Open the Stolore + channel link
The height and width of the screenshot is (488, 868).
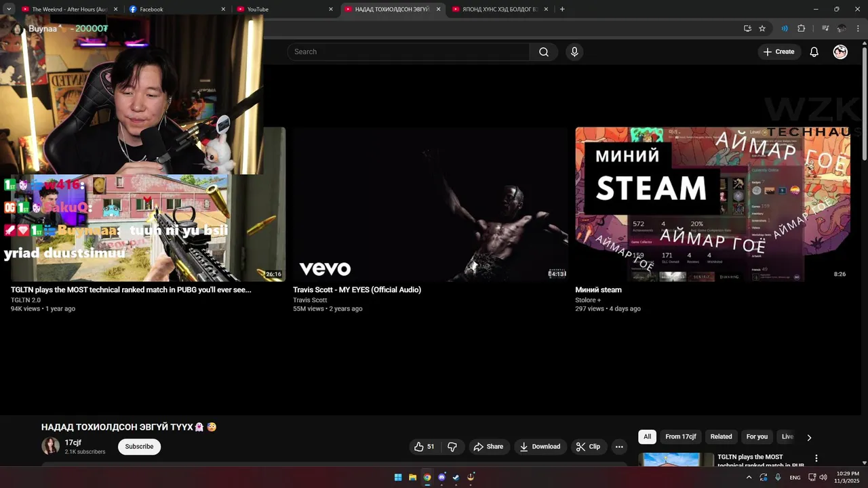(588, 300)
